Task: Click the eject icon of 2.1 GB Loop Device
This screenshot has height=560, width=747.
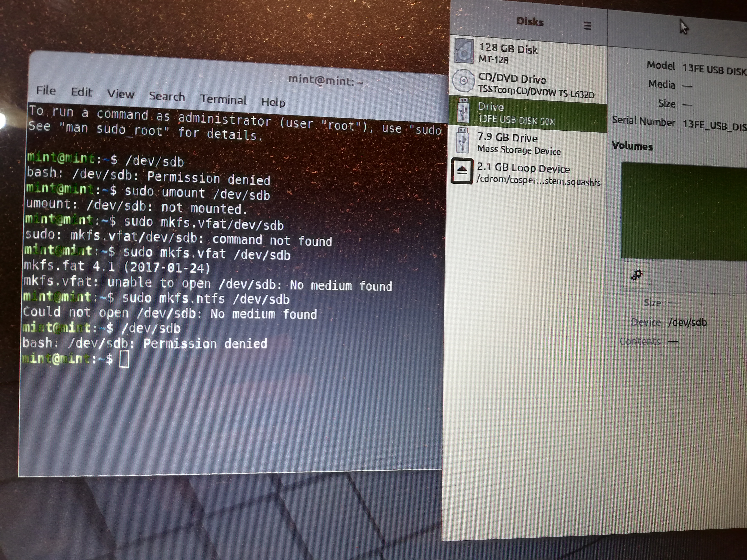Action: tap(462, 171)
